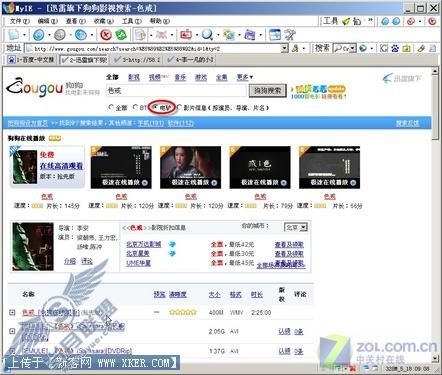Click the 在线高清观看 link
Viewport: 442px width, 375px height.
tap(61, 166)
